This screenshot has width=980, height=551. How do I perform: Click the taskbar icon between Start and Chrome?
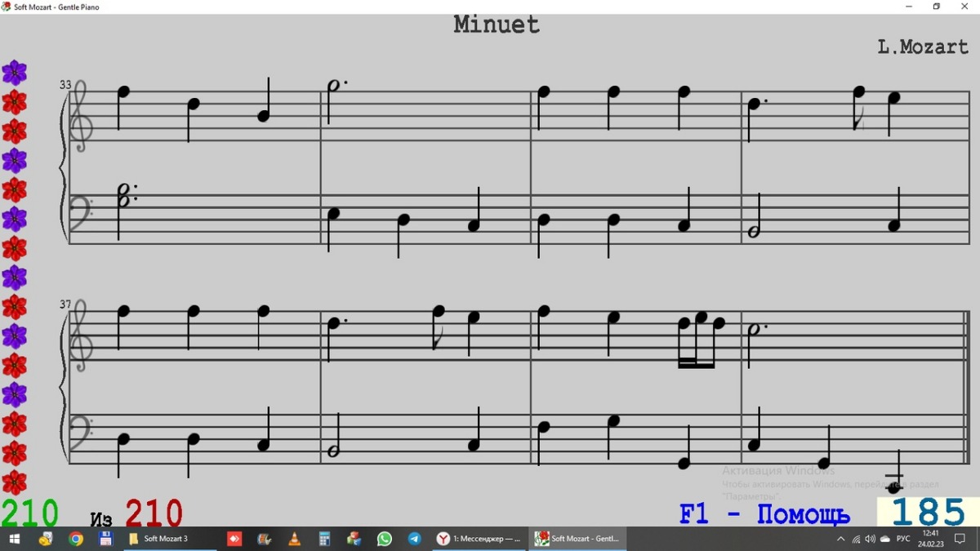tap(46, 539)
